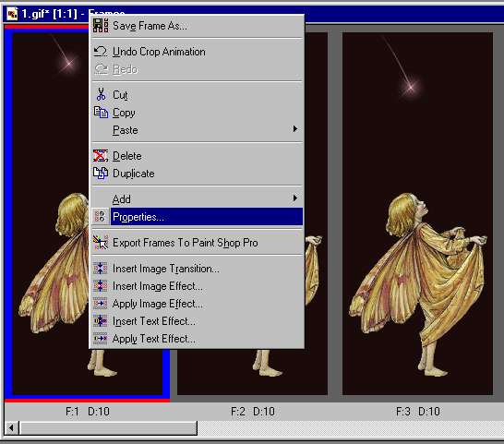The height and width of the screenshot is (444, 504).
Task: Click the Properties icon in menu
Action: (x=101, y=216)
